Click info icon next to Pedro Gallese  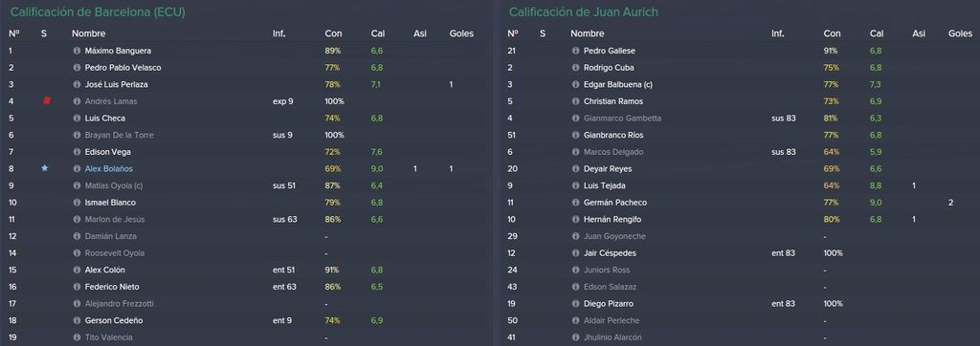[x=575, y=51]
